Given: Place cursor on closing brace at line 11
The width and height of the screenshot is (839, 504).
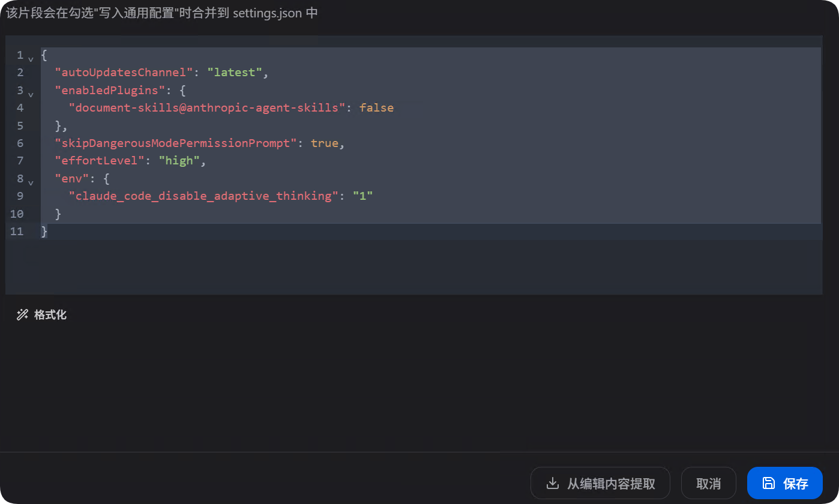Looking at the screenshot, I should tap(43, 231).
